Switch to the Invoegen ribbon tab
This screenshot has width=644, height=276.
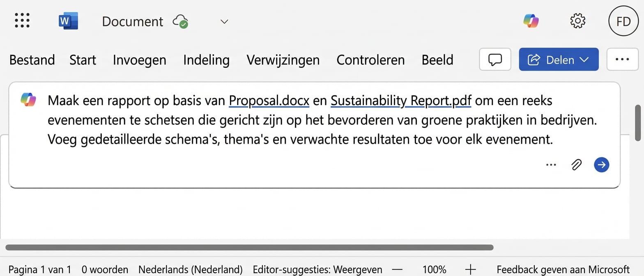[139, 60]
